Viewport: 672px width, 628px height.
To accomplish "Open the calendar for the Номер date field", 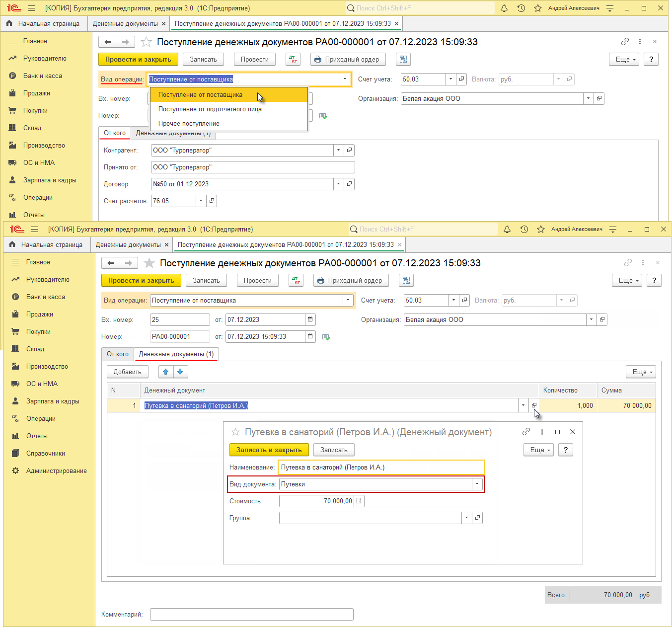I will pyautogui.click(x=310, y=336).
